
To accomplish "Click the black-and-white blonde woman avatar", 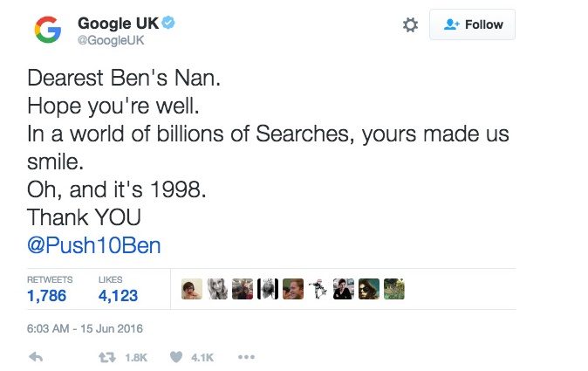I will click(217, 290).
